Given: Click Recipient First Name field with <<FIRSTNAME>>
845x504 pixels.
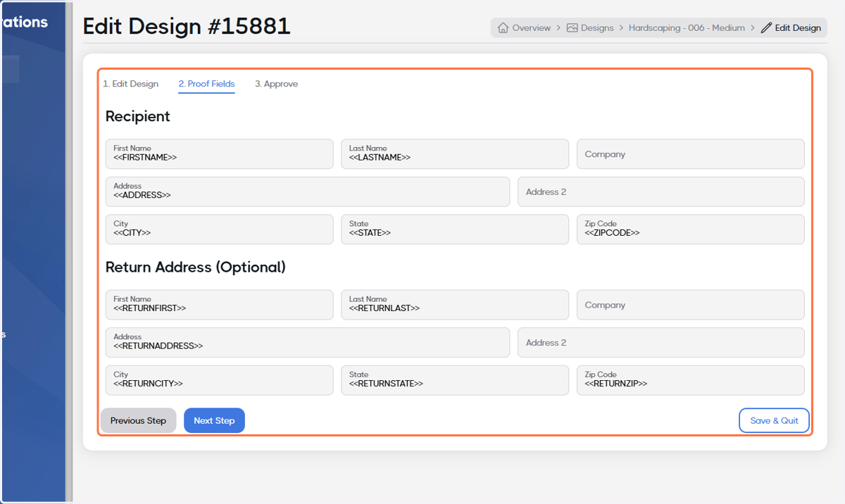Looking at the screenshot, I should click(219, 153).
